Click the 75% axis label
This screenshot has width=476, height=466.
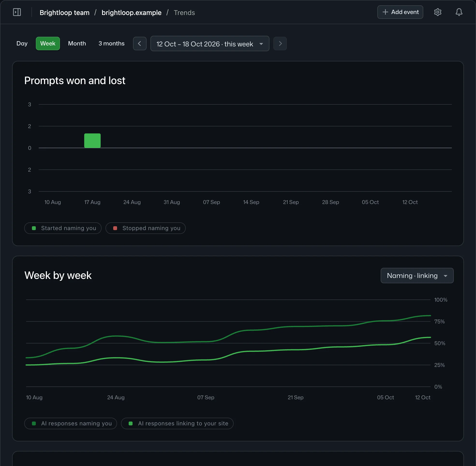439,321
